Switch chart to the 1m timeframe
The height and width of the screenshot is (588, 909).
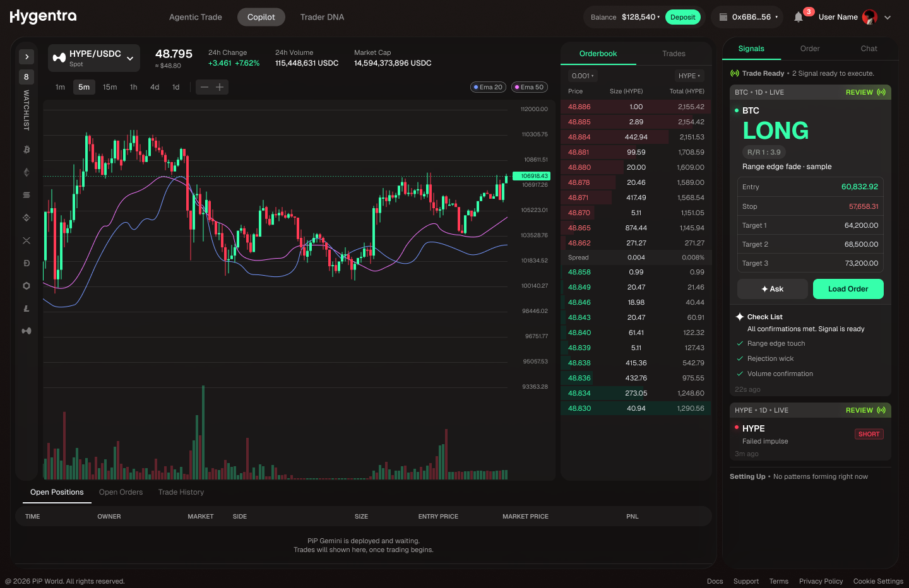[x=60, y=87]
